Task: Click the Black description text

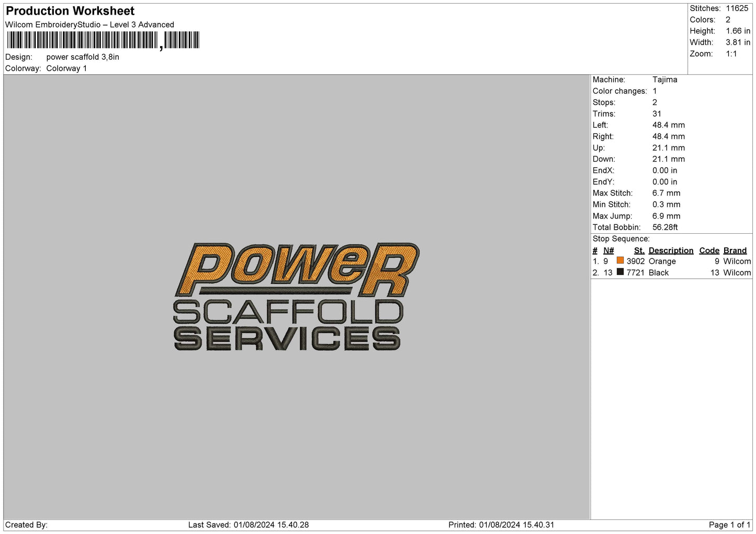Action: coord(659,273)
